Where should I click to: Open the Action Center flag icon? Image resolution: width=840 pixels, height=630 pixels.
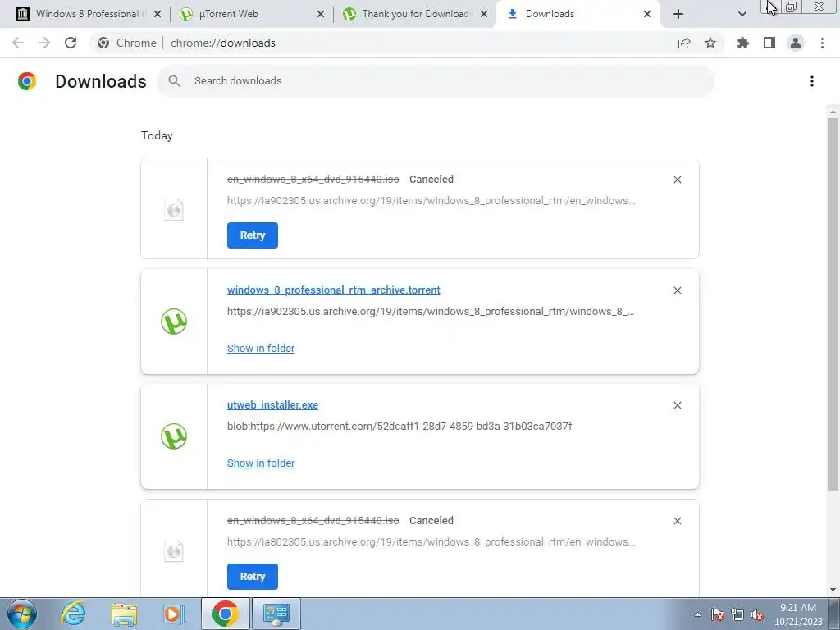pyautogui.click(x=718, y=614)
